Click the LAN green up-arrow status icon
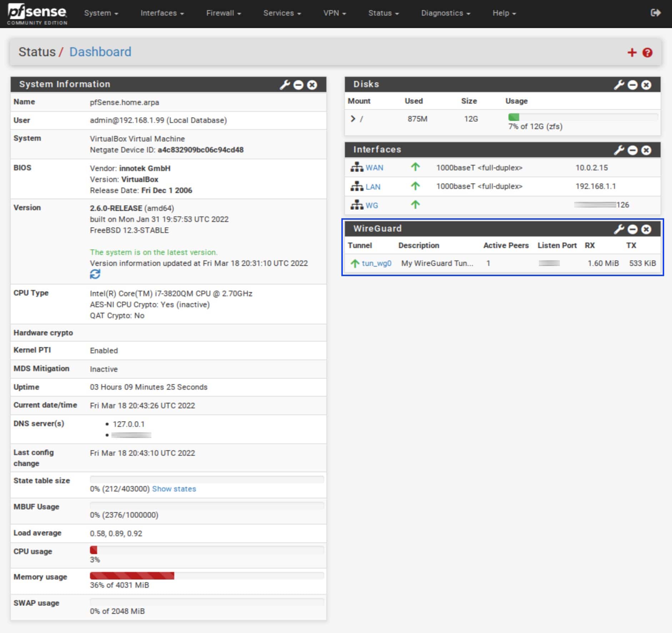The width and height of the screenshot is (672, 633). (415, 186)
